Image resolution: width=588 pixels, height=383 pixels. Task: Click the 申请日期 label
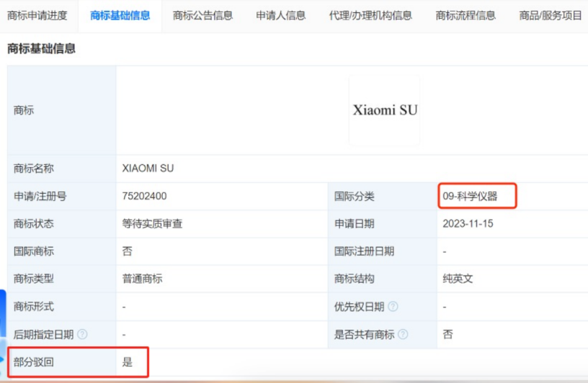tap(354, 224)
